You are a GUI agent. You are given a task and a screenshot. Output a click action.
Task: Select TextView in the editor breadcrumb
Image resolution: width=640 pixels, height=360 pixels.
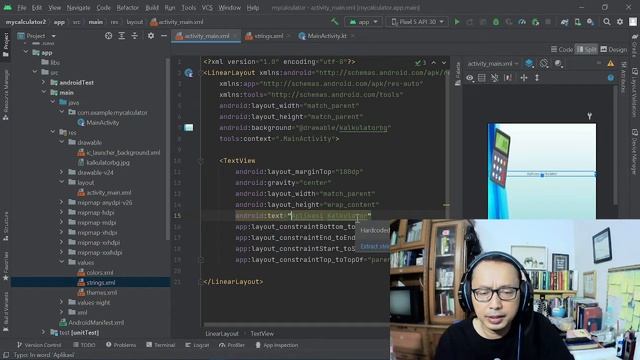262,333
